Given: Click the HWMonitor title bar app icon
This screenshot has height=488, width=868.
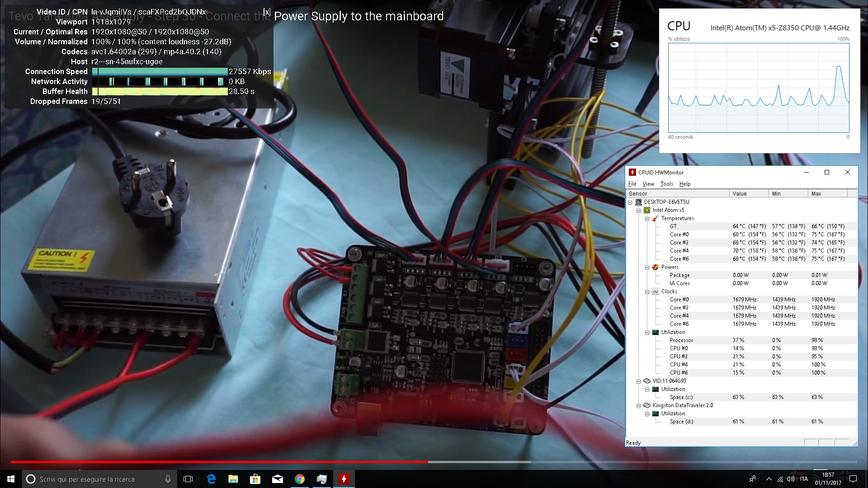Looking at the screenshot, I should [x=632, y=172].
